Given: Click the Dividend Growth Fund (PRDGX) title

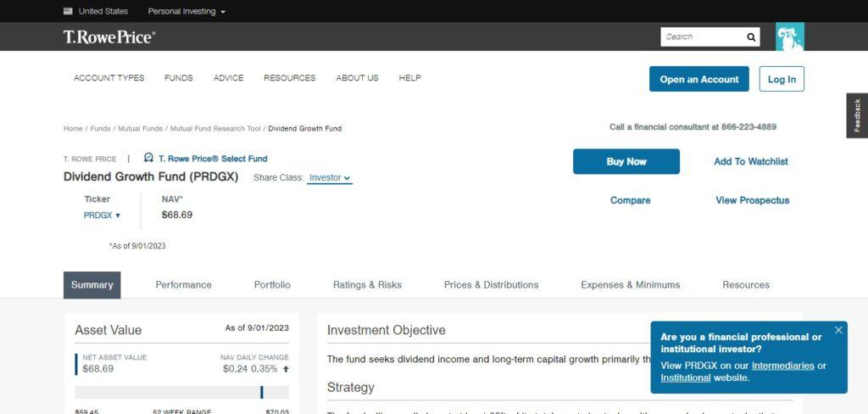Looking at the screenshot, I should pyautogui.click(x=151, y=176).
